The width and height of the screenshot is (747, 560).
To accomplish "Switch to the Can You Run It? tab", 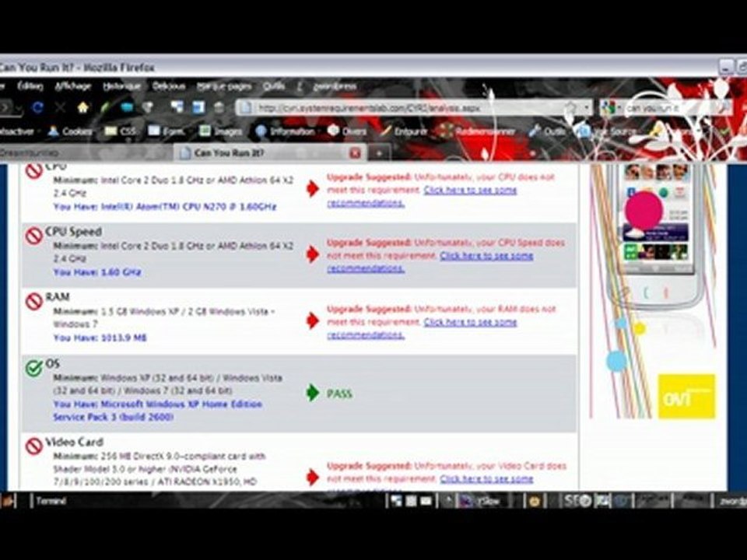I will coord(270,153).
